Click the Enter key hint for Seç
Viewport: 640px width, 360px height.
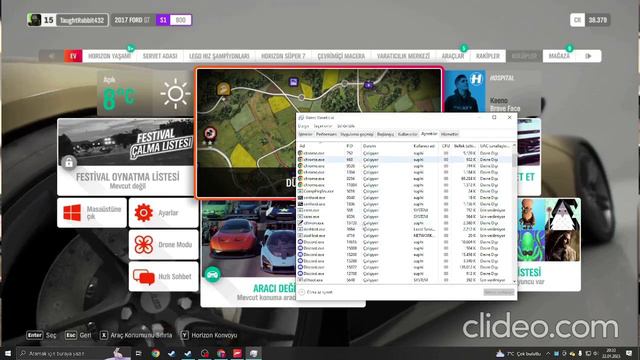pos(34,335)
